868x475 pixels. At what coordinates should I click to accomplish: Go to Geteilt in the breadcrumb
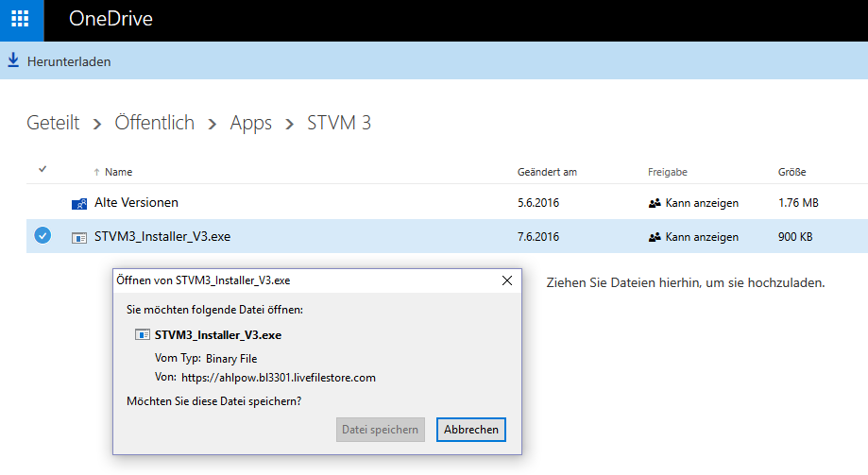(x=53, y=124)
